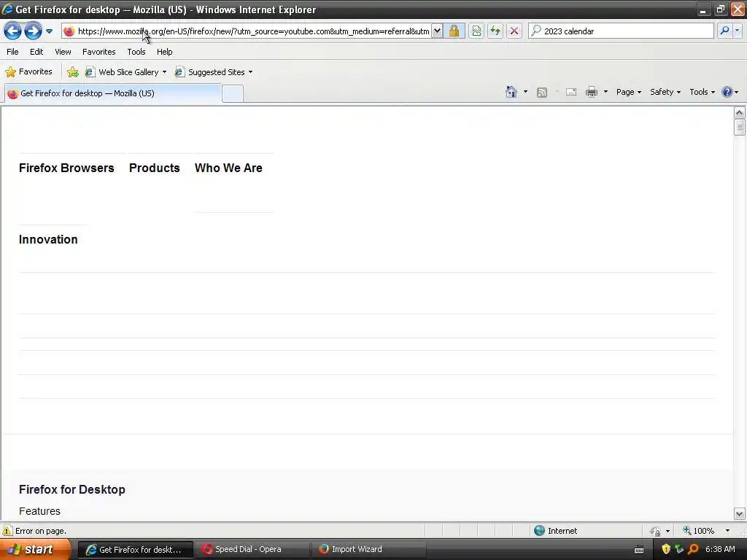This screenshot has height=560, width=747.
Task: Open the Tools command bar menu
Action: pyautogui.click(x=703, y=92)
